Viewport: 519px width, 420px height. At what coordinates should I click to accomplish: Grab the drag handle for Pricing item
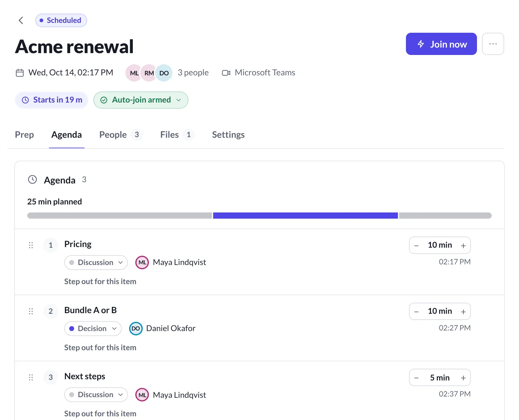(31, 245)
